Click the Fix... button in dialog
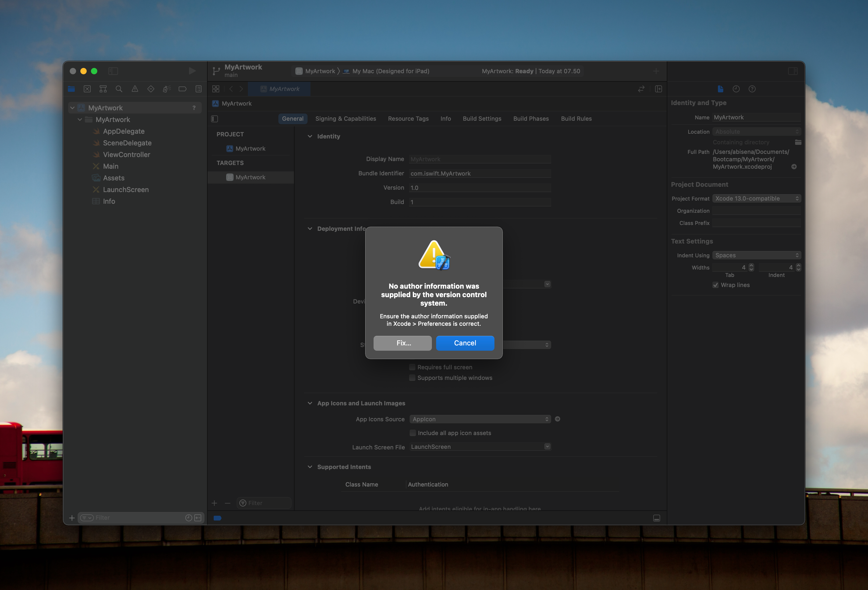The image size is (868, 590). coord(402,343)
